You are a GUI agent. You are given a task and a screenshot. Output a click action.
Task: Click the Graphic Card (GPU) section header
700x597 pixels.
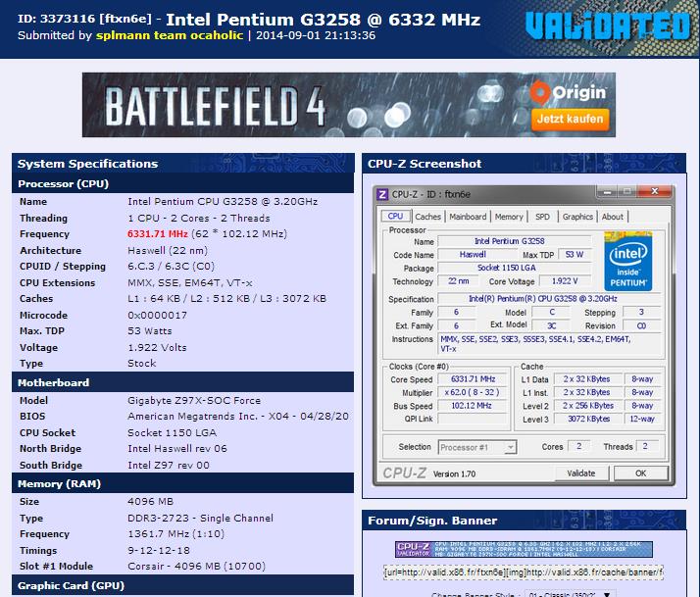pos(183,585)
